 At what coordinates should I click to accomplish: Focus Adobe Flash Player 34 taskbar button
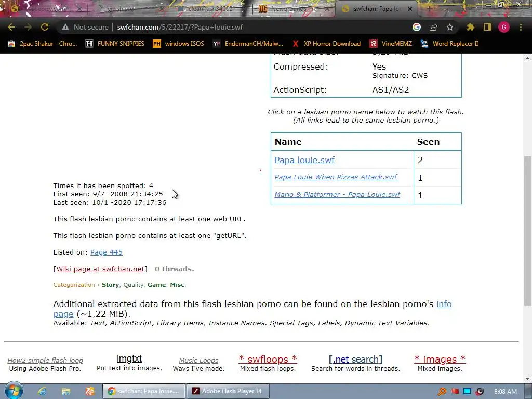pos(229,391)
